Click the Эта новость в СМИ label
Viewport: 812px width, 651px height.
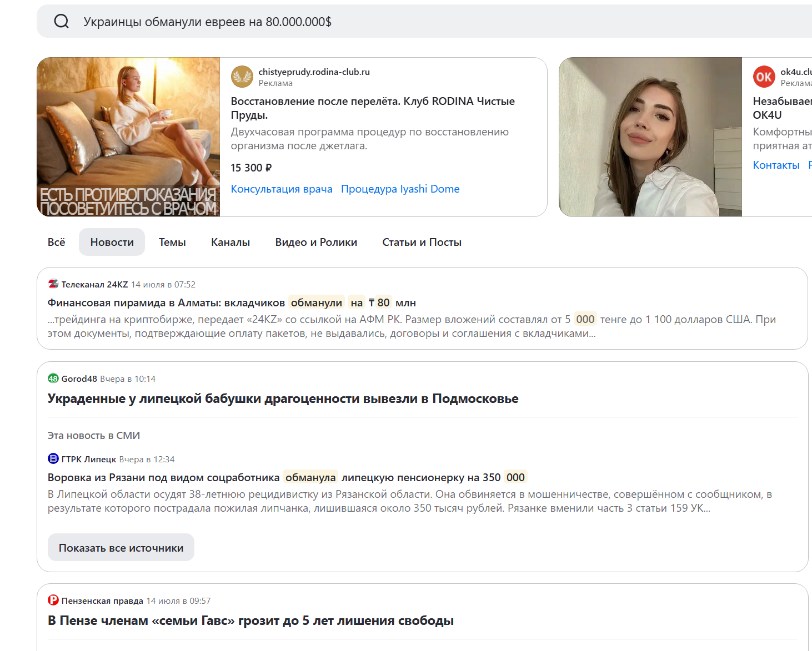[x=94, y=435]
